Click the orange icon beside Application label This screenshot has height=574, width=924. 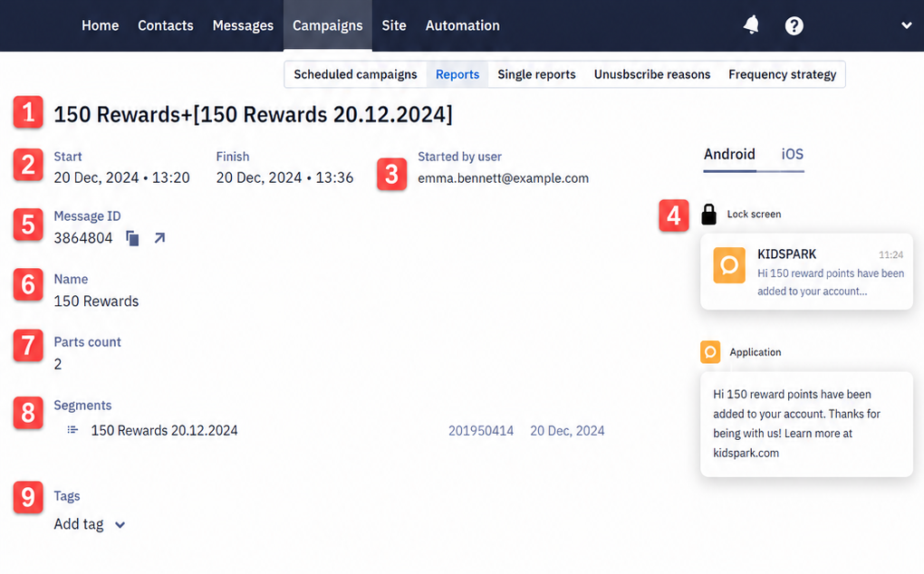[710, 352]
